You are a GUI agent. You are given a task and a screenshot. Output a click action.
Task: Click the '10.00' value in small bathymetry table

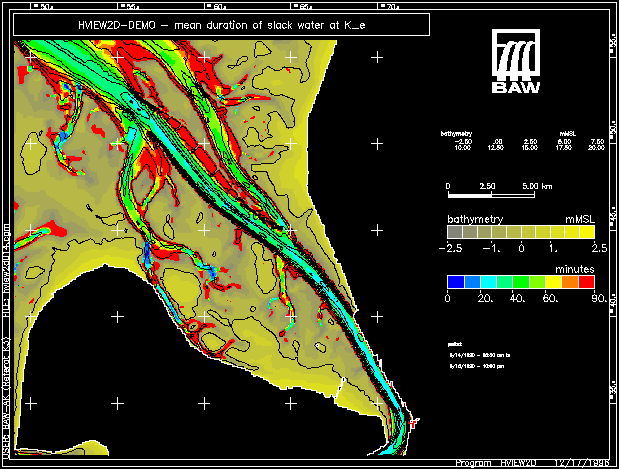(463, 148)
